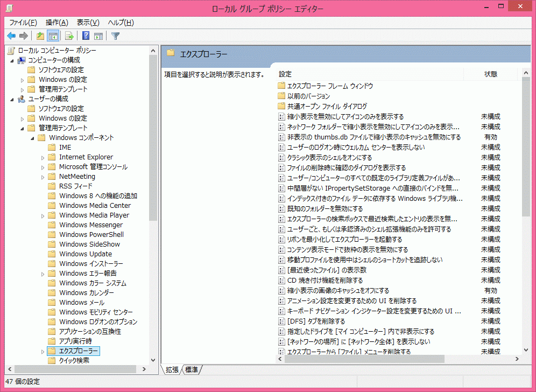Click policy icon of [DFS] タブを削除する

click(x=281, y=321)
